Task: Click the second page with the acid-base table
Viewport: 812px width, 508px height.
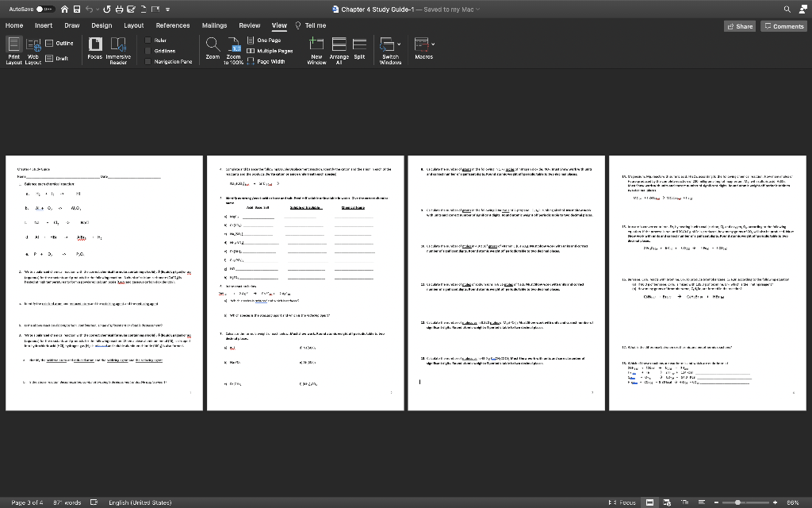Action: [305, 283]
